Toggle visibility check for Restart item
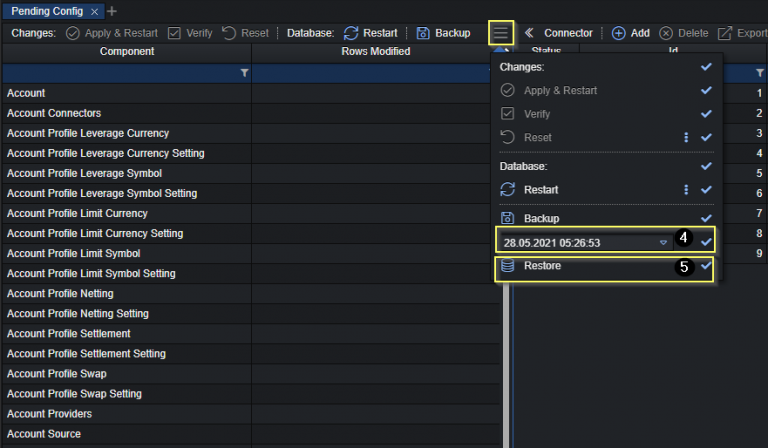The width and height of the screenshot is (768, 448). pyautogui.click(x=706, y=189)
